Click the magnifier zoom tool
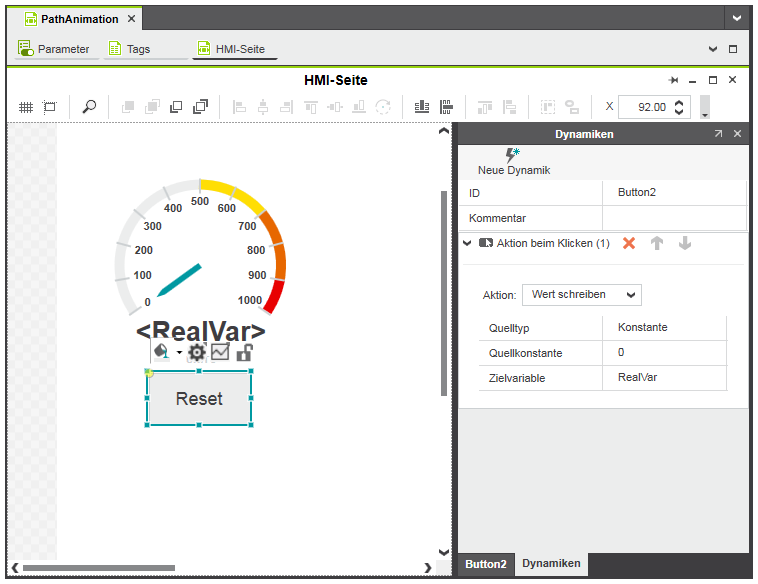Viewport: 758px width, 584px height. pyautogui.click(x=89, y=107)
